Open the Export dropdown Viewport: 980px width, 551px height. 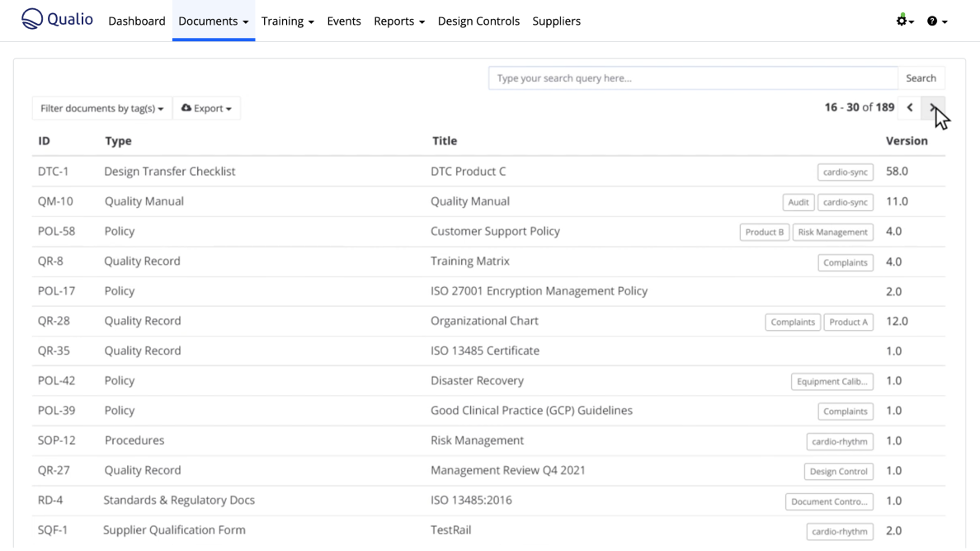[x=206, y=108]
